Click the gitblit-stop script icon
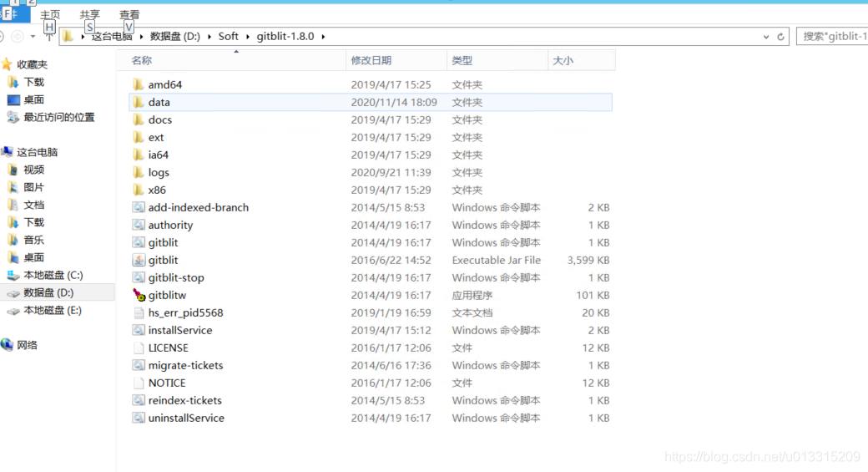The image size is (868, 472). pyautogui.click(x=139, y=277)
